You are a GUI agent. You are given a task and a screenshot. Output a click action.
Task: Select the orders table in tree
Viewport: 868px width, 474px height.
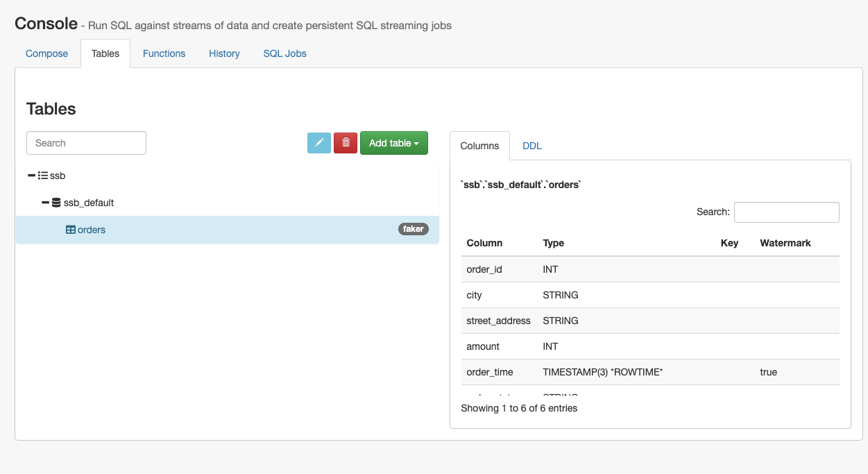[92, 230]
